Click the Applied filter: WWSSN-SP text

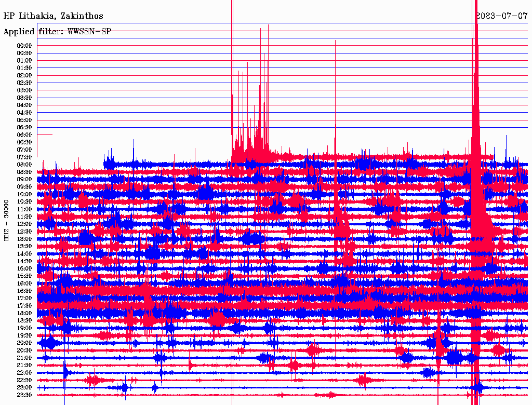pyautogui.click(x=57, y=32)
